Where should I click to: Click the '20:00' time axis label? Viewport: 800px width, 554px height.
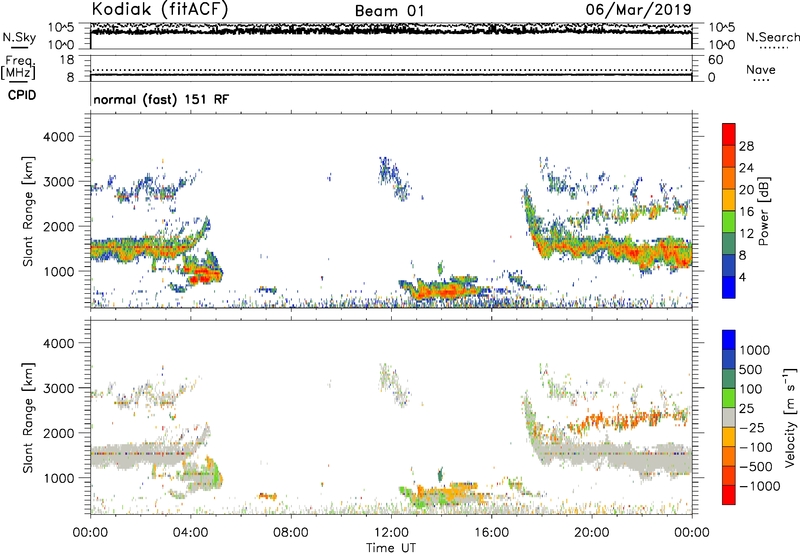tap(591, 533)
